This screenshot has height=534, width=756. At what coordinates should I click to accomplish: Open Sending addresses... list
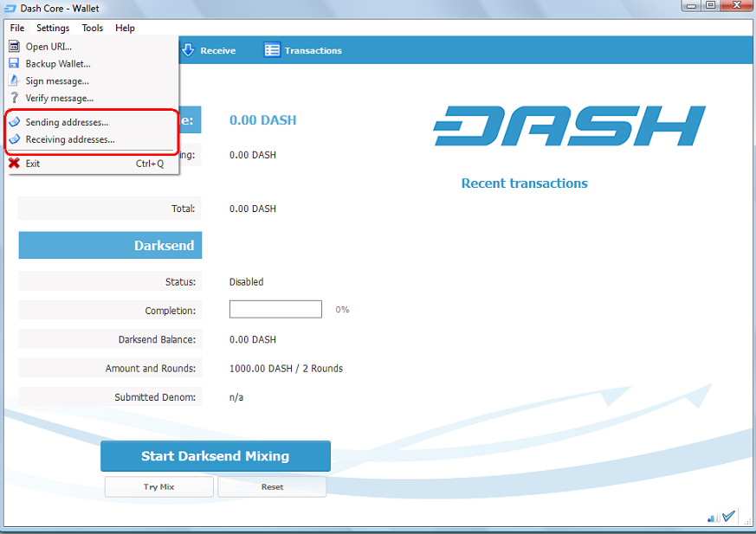click(92, 122)
